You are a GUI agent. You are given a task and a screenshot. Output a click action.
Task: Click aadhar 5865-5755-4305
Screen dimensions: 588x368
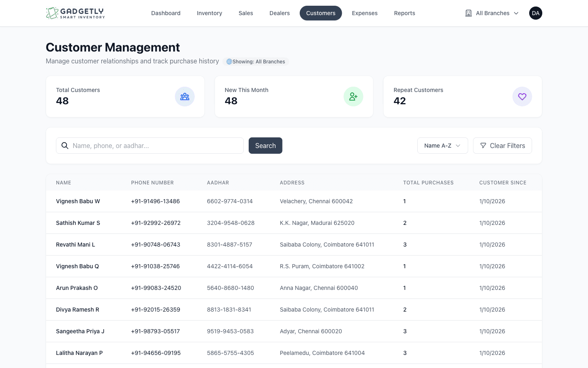coord(230,353)
